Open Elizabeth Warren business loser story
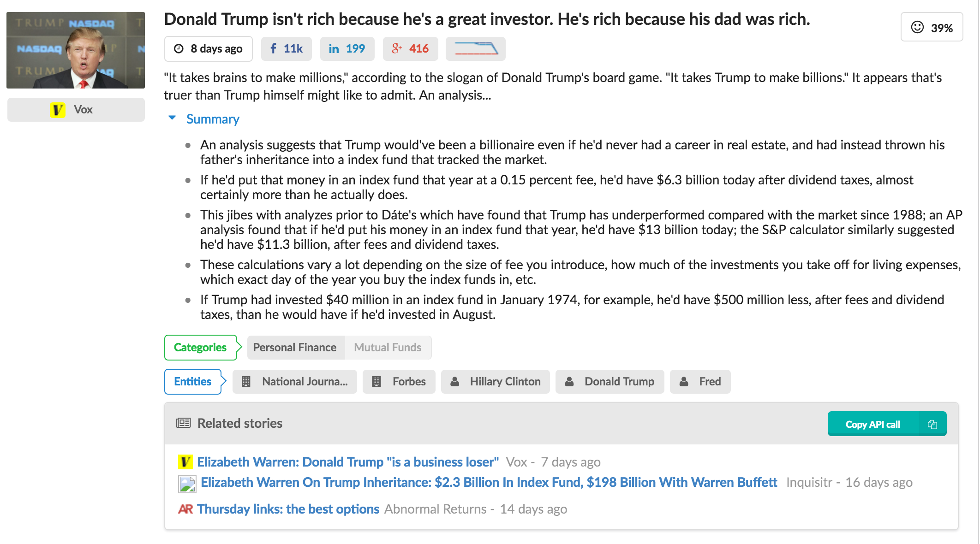 [347, 462]
